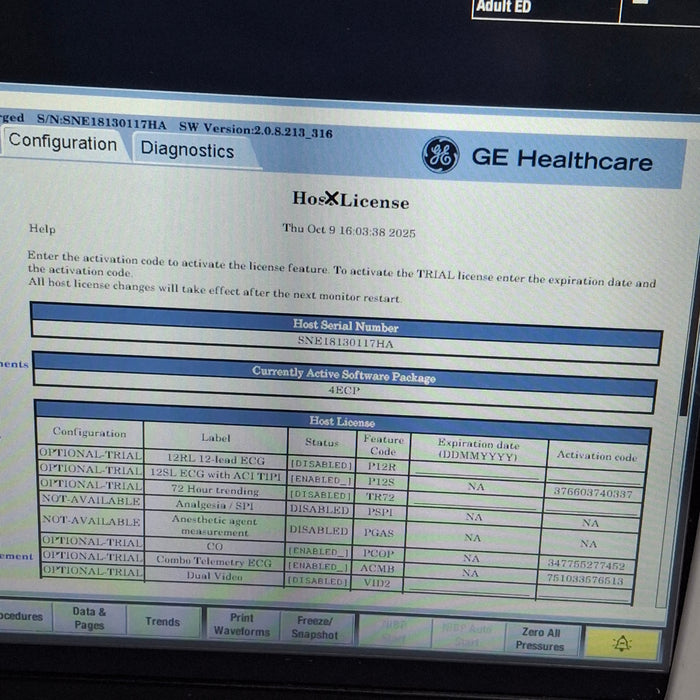This screenshot has height=700, width=700.
Task: Click the Host Serial Number header bar
Action: tap(346, 326)
